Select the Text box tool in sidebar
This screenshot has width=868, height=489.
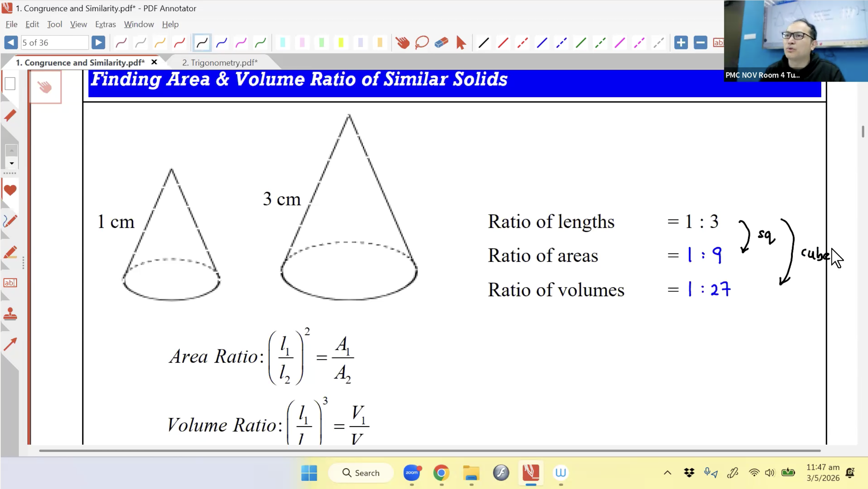[10, 283]
